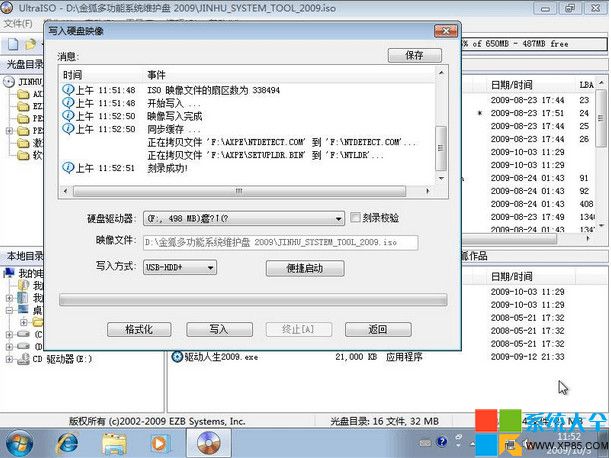Click the 21,000 KB size cell
This screenshot has width=611, height=458.
(356, 357)
